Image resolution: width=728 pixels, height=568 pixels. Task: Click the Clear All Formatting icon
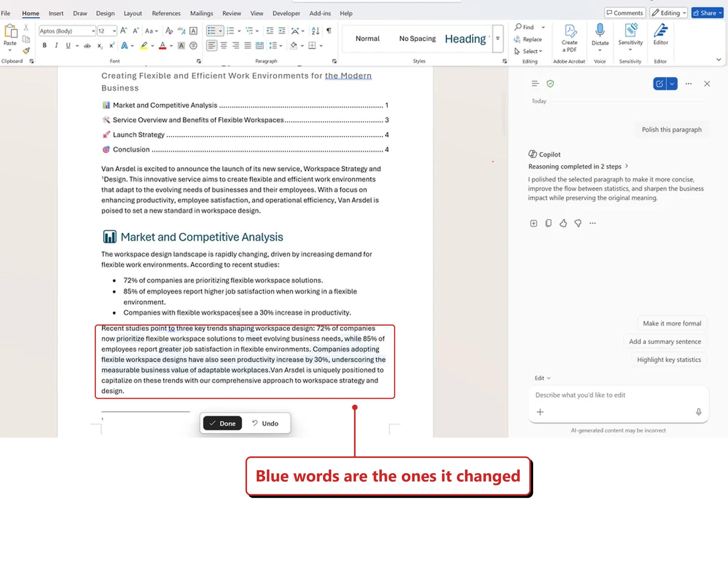point(169,31)
